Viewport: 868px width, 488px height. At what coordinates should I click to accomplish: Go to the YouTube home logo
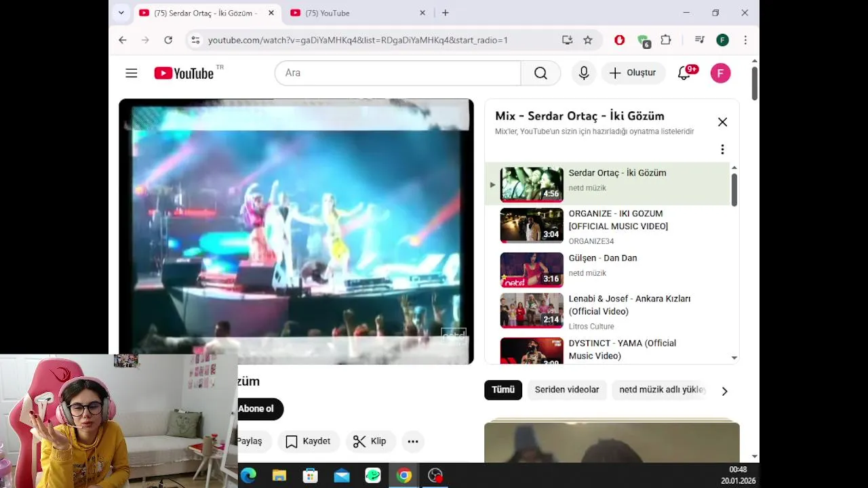184,73
